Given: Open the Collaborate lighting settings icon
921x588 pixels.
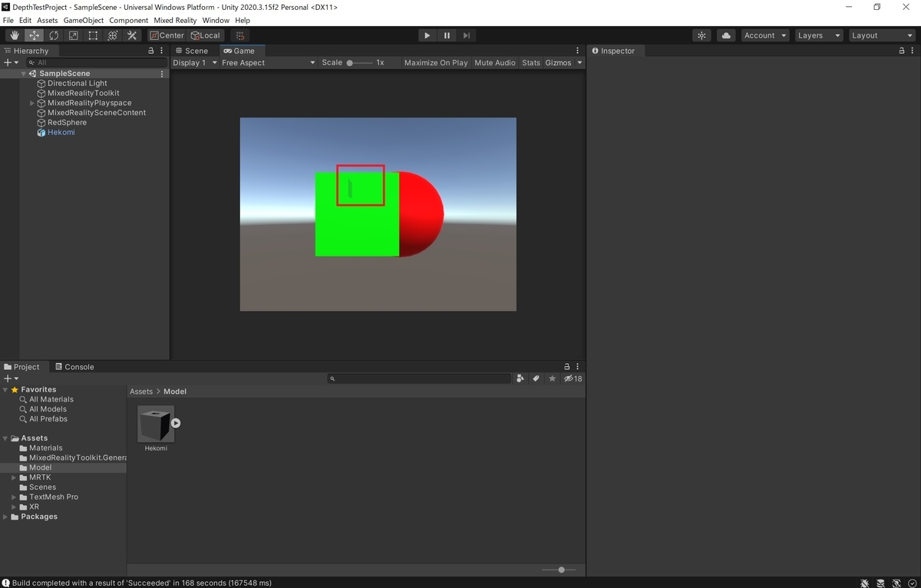Looking at the screenshot, I should click(701, 35).
